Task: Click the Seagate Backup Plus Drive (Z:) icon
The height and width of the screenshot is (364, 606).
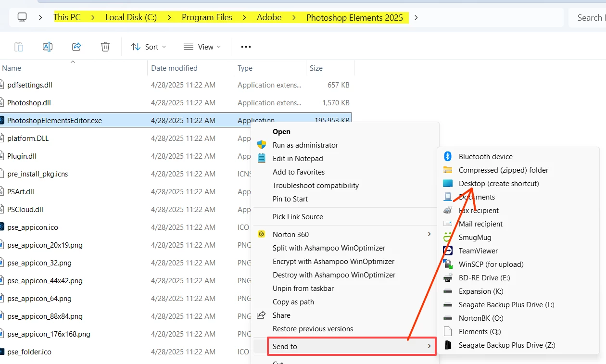Action: tap(448, 345)
